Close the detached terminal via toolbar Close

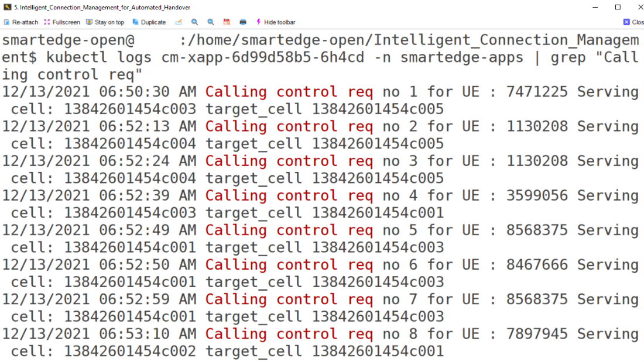coord(633,22)
